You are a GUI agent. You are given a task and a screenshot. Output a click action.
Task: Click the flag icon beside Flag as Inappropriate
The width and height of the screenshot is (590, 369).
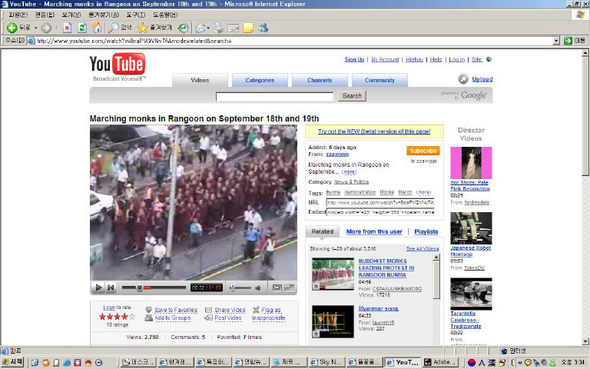tap(256, 310)
